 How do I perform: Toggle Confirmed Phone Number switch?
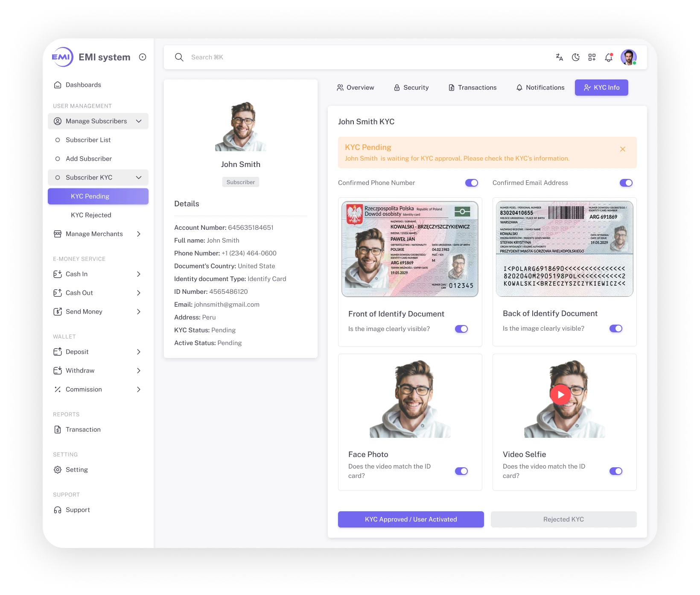coord(472,183)
